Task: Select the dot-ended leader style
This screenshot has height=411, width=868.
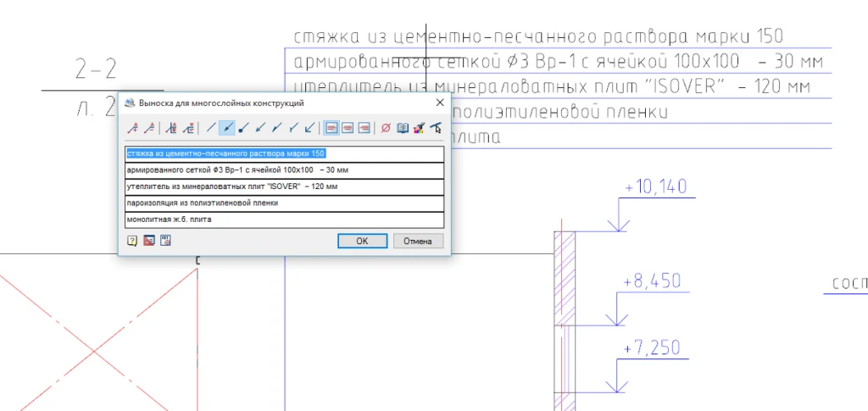Action: coord(243,128)
